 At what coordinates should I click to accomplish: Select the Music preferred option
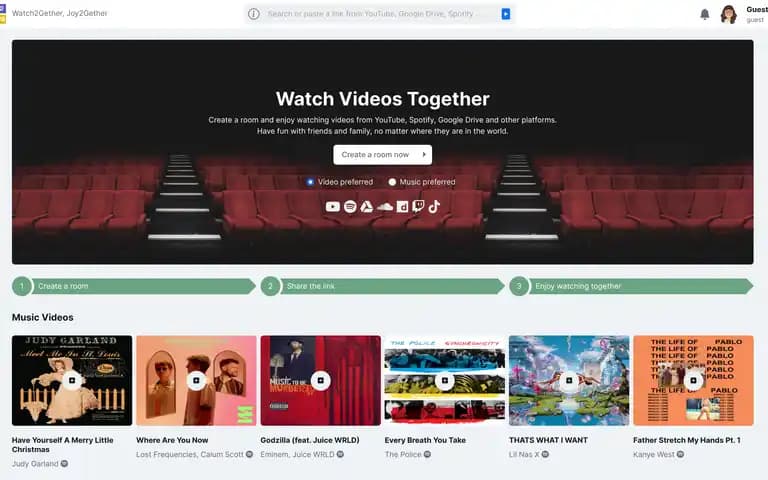(392, 182)
